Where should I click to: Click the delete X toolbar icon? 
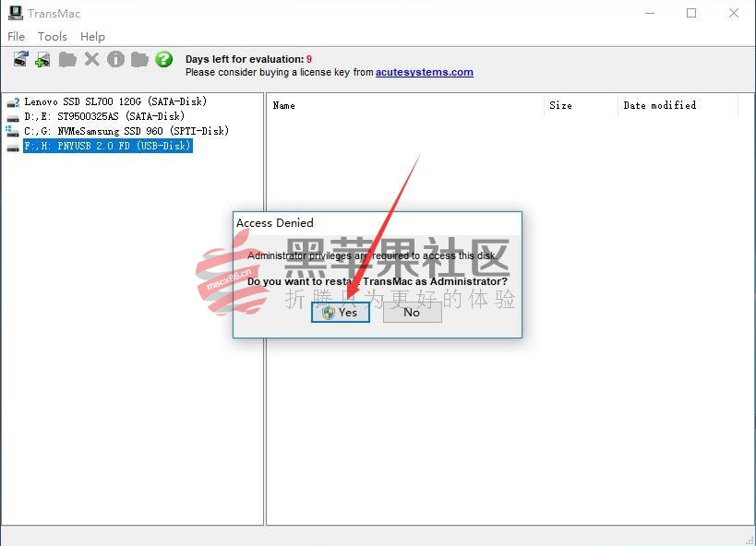pos(91,59)
